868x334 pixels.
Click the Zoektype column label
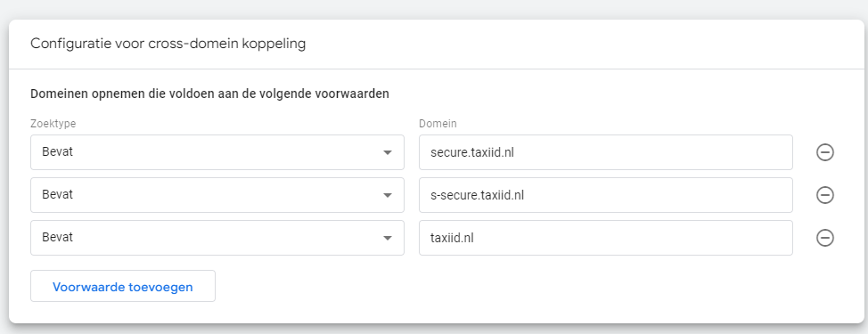53,124
